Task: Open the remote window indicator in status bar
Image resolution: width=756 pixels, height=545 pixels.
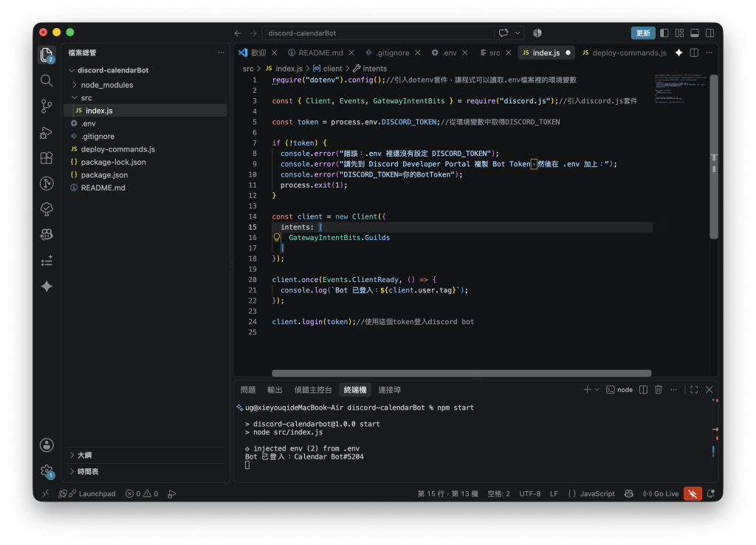Action: 45,493
